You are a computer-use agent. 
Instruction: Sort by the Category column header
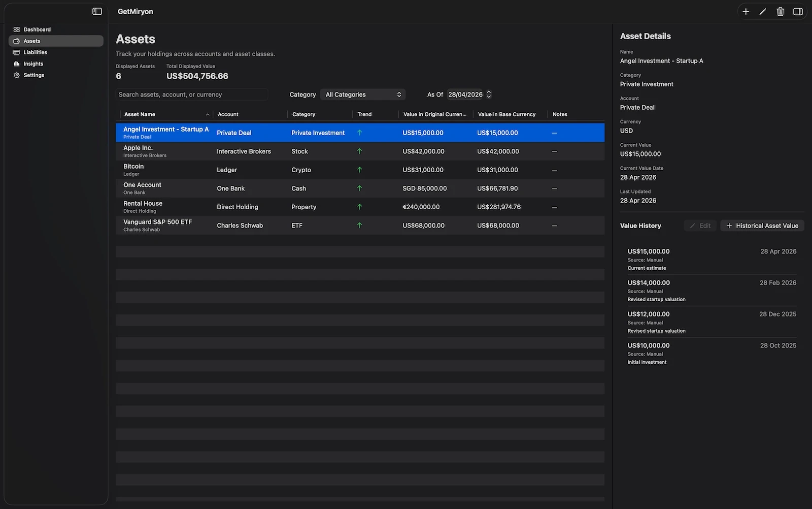click(x=320, y=114)
